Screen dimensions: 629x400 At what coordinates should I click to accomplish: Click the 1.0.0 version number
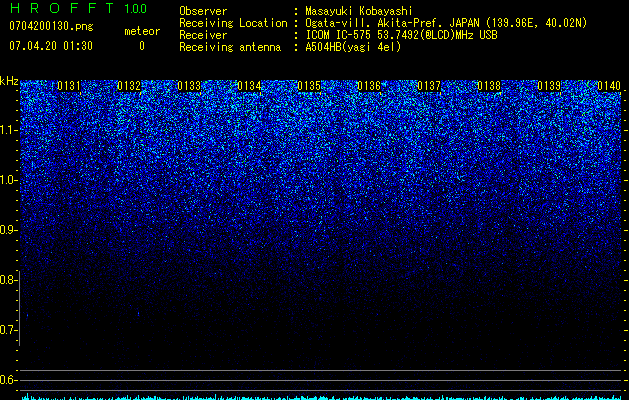click(x=135, y=9)
